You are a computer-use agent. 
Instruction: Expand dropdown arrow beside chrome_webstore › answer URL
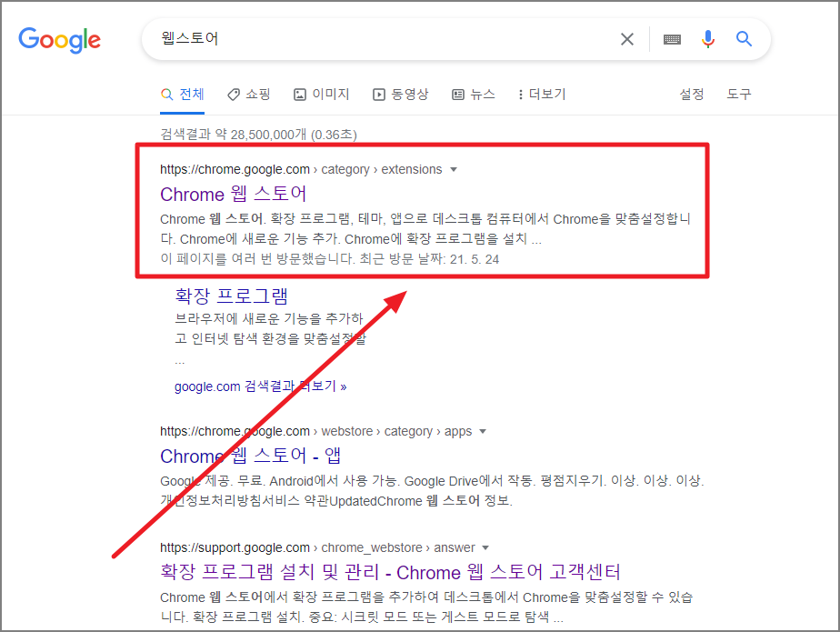485,548
